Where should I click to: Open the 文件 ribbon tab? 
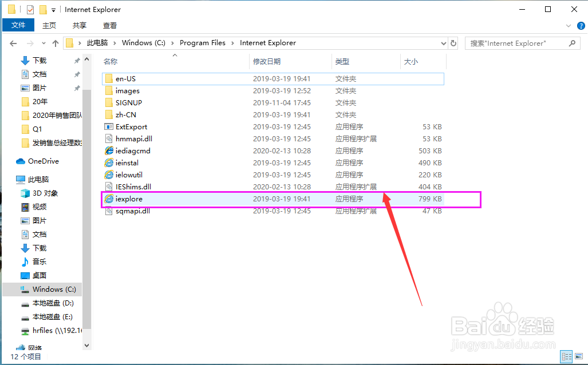coord(18,25)
